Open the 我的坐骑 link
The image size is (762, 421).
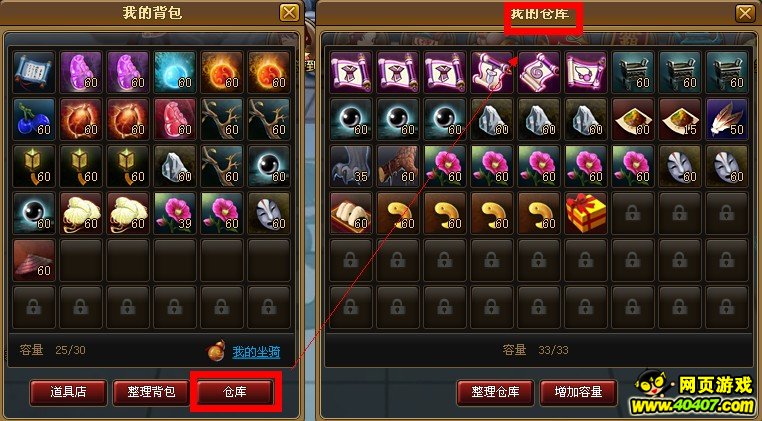256,351
